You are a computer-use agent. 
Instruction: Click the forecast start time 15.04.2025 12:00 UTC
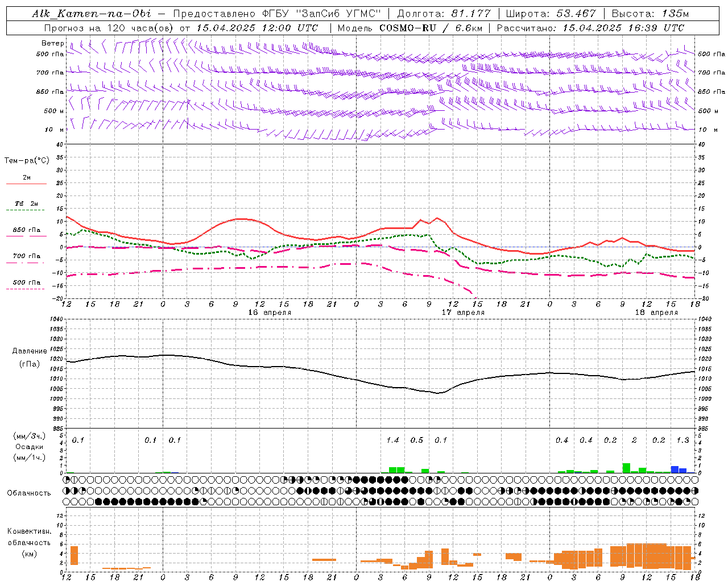point(257,28)
